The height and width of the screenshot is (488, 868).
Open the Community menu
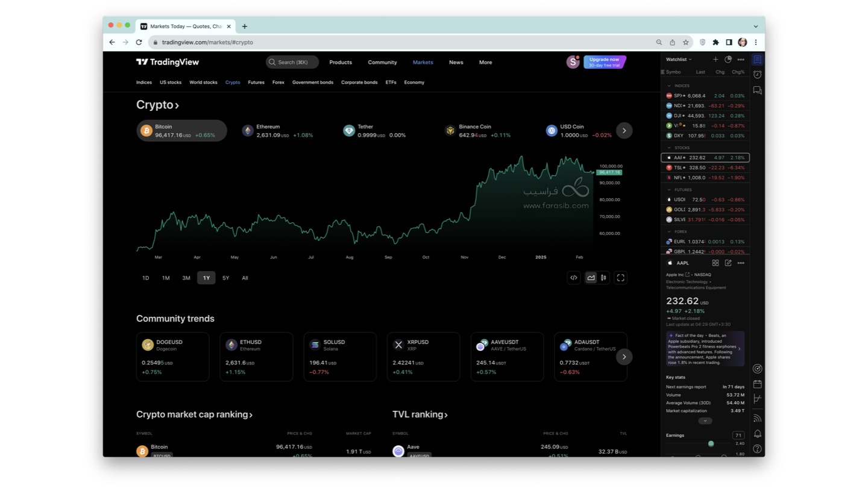[x=382, y=62]
